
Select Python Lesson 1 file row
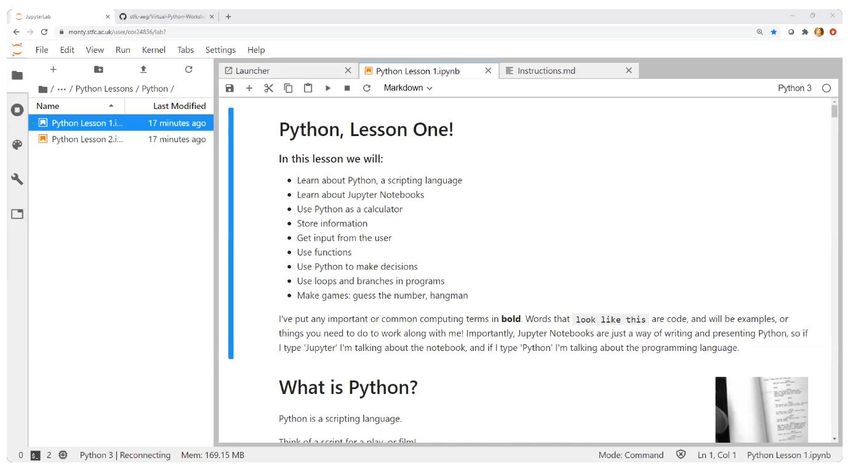click(x=121, y=123)
